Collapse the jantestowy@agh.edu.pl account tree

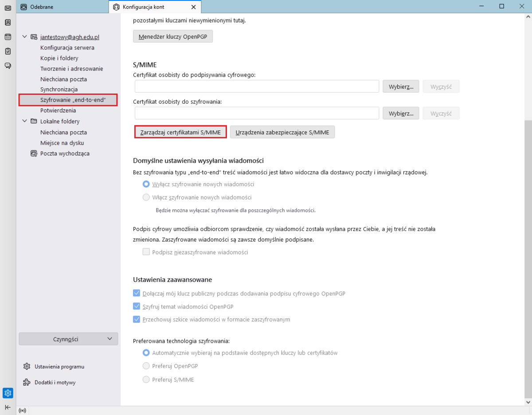(x=25, y=37)
